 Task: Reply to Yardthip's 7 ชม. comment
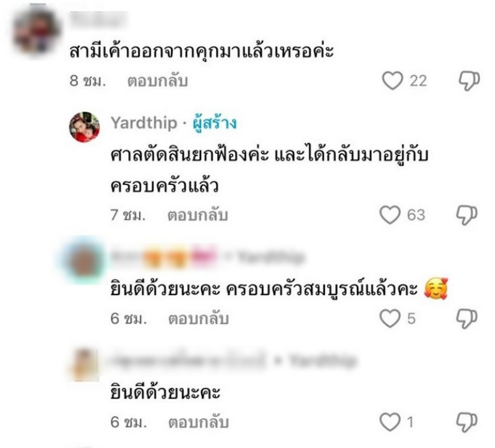[197, 215]
